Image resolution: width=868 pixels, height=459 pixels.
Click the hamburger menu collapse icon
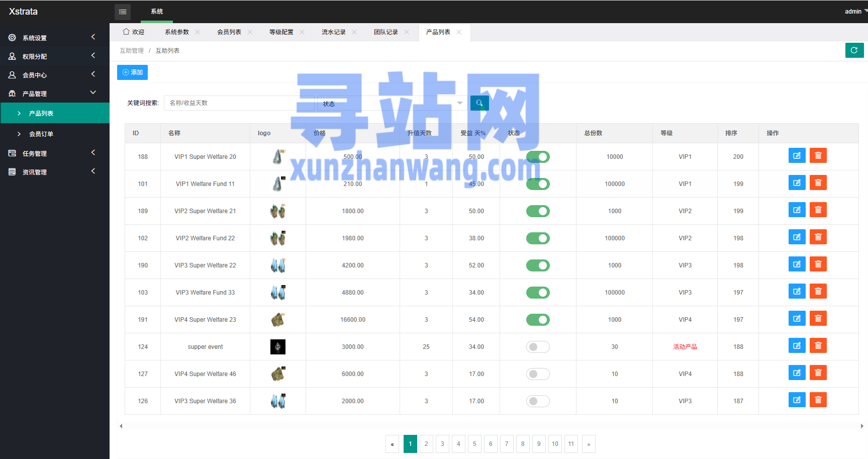(x=122, y=12)
